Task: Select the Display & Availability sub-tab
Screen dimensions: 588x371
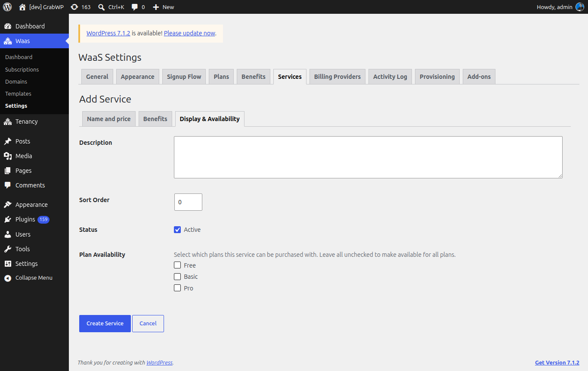Action: click(210, 119)
